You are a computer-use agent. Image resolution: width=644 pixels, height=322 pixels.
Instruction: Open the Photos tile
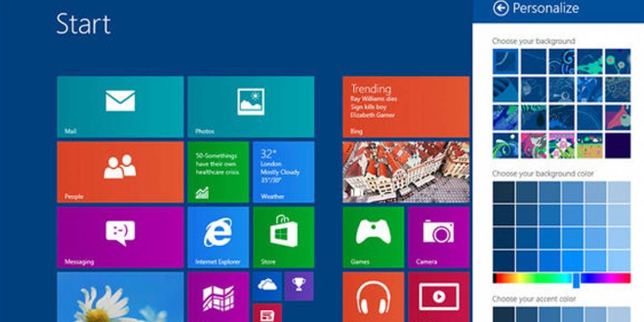[x=251, y=107]
